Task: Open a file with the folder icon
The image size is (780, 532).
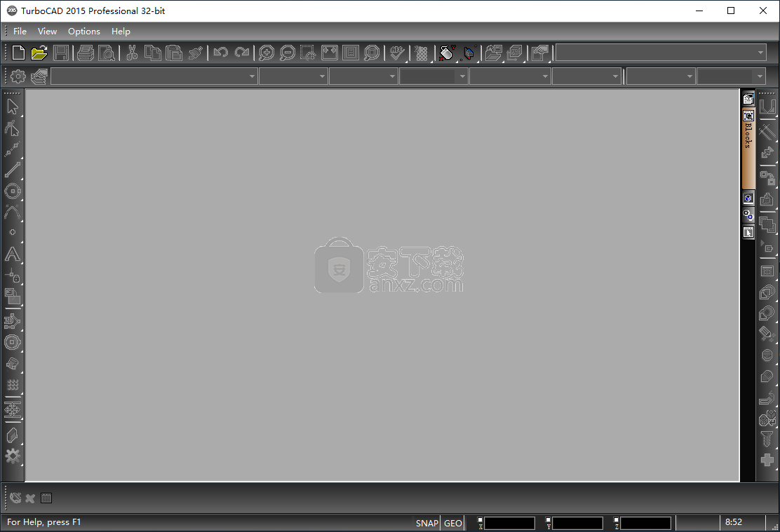Action: point(39,53)
